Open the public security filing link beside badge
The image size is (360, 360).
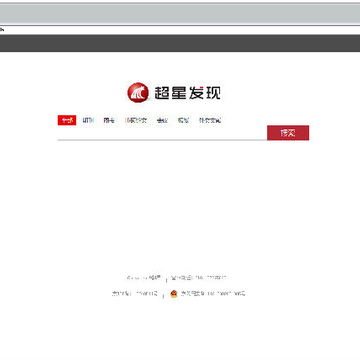point(213,294)
